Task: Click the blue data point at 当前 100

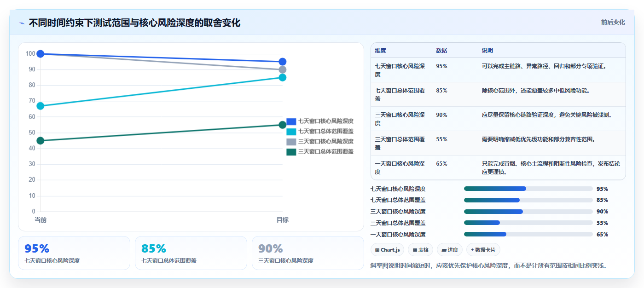Action: [x=41, y=54]
